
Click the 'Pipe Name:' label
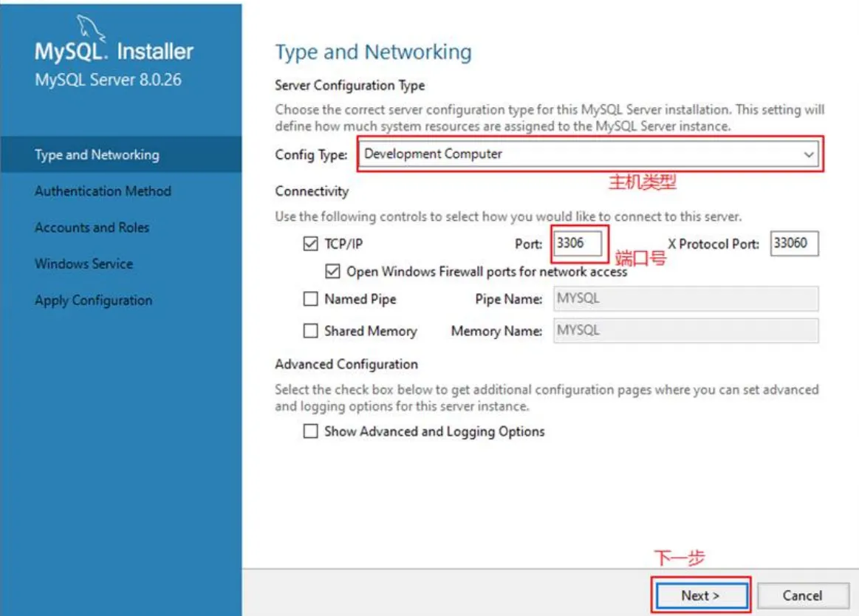(509, 299)
